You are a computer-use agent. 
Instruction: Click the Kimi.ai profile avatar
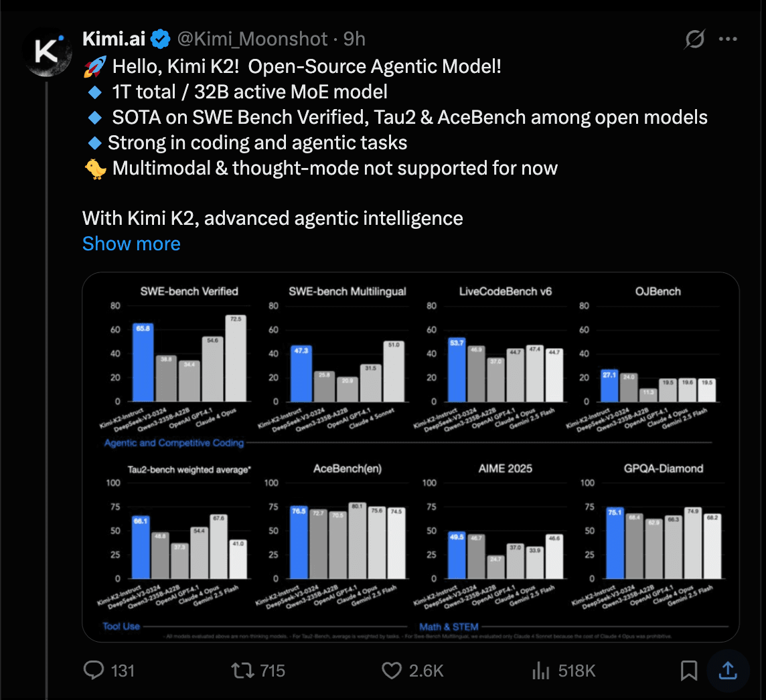point(48,52)
